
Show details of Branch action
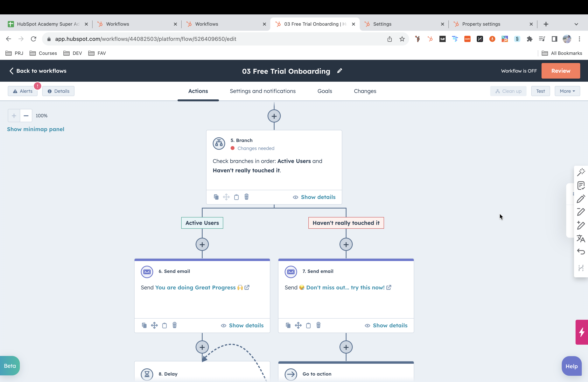(314, 197)
